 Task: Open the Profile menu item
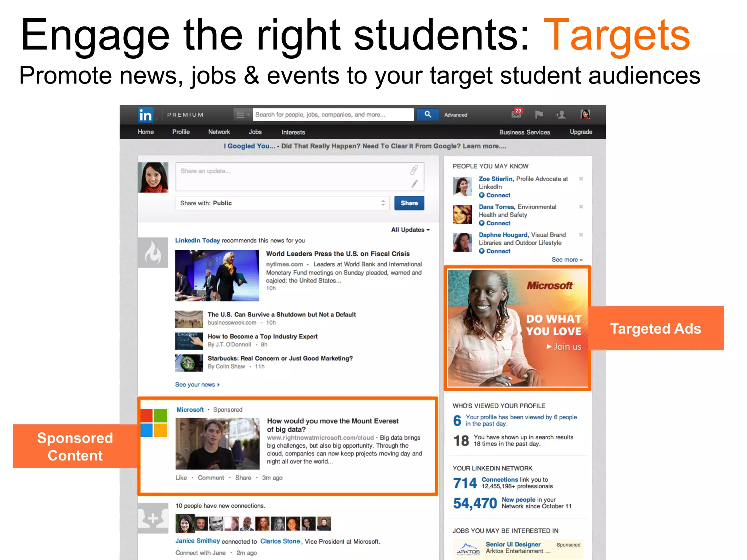coord(181,132)
